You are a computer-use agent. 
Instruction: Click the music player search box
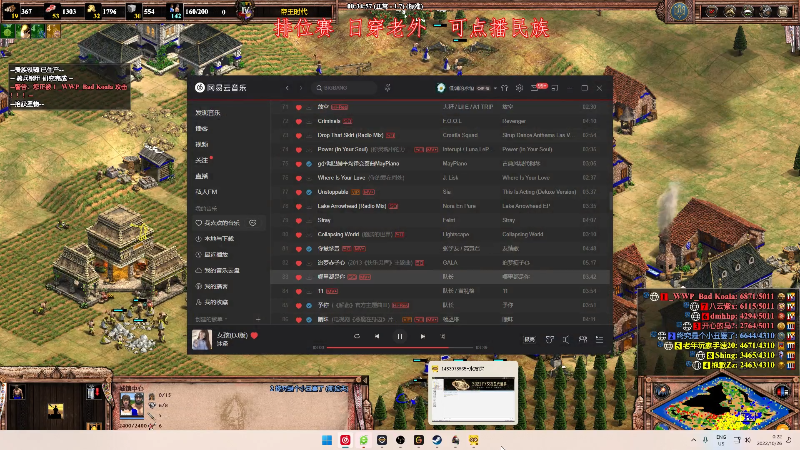click(344, 88)
